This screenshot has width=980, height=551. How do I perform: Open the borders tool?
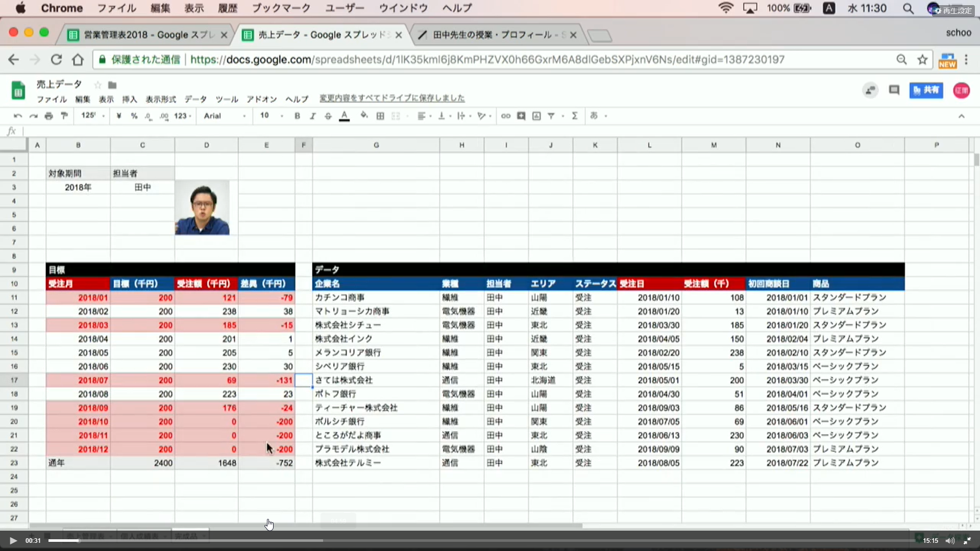[x=380, y=116]
